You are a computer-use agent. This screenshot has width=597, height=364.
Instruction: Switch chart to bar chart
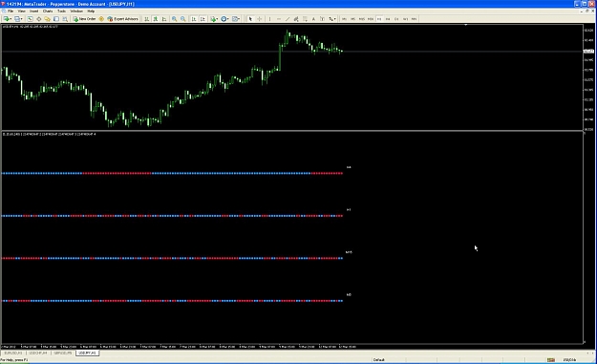click(146, 19)
